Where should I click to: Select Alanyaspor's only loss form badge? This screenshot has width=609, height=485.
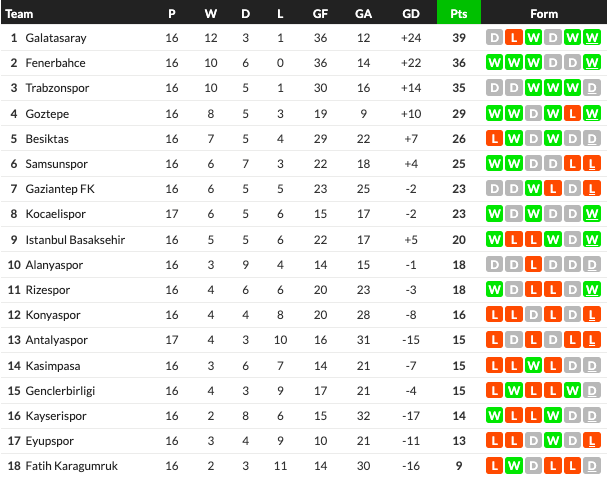point(532,264)
